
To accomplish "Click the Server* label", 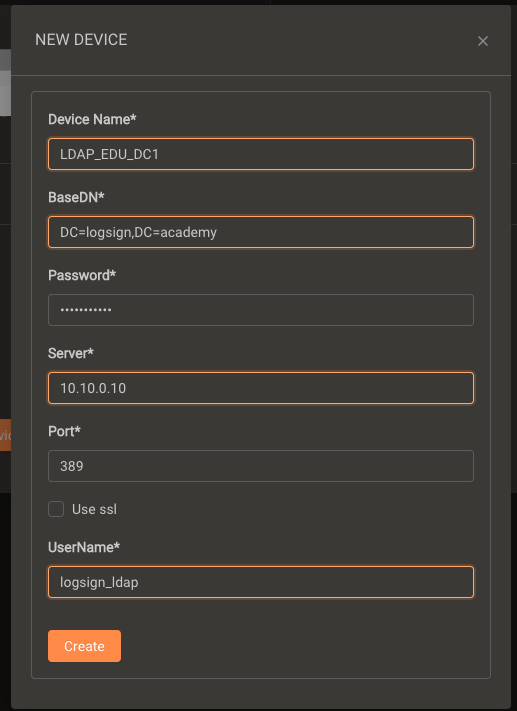I will click(x=71, y=353).
